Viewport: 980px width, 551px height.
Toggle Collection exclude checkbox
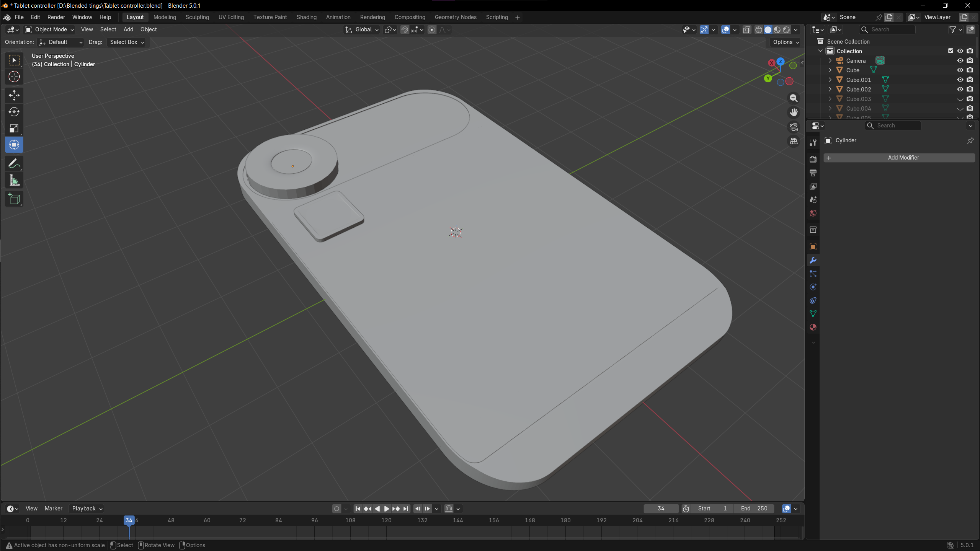tap(951, 51)
